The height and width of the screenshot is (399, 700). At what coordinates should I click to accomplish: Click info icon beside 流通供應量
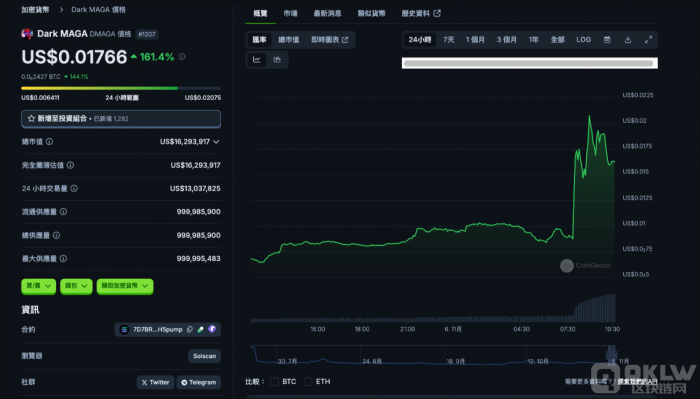(x=63, y=212)
